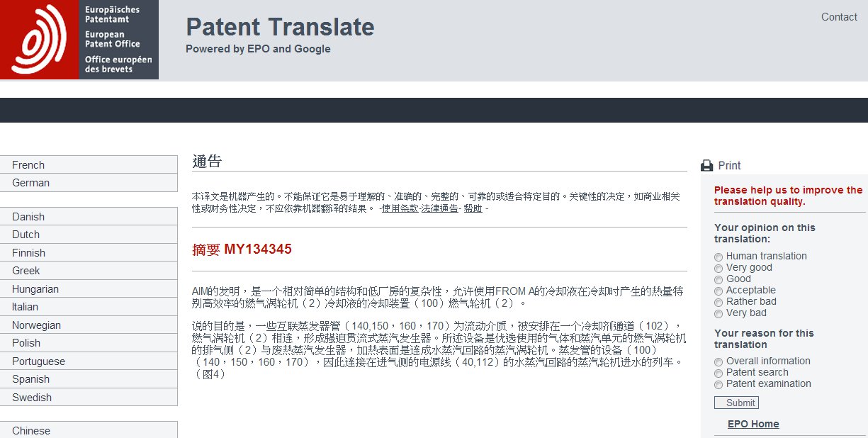Choose Overall information as reason
The image size is (868, 438).
click(718, 361)
